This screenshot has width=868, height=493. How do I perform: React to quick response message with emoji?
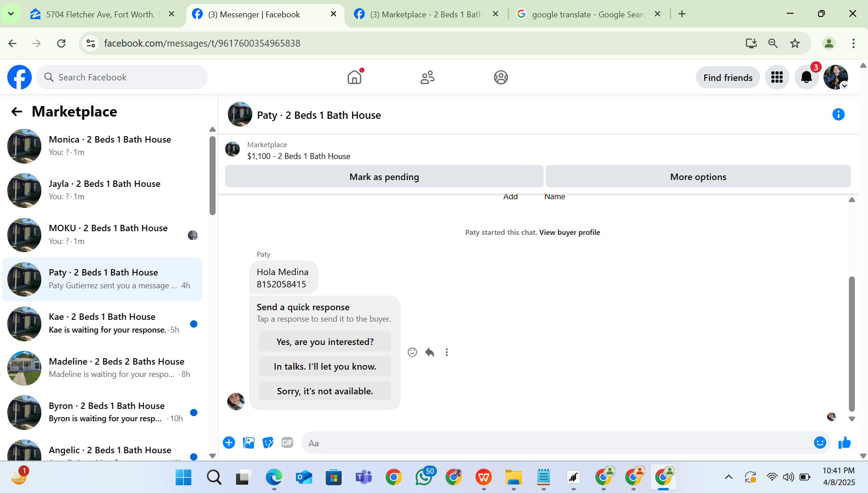click(x=412, y=352)
